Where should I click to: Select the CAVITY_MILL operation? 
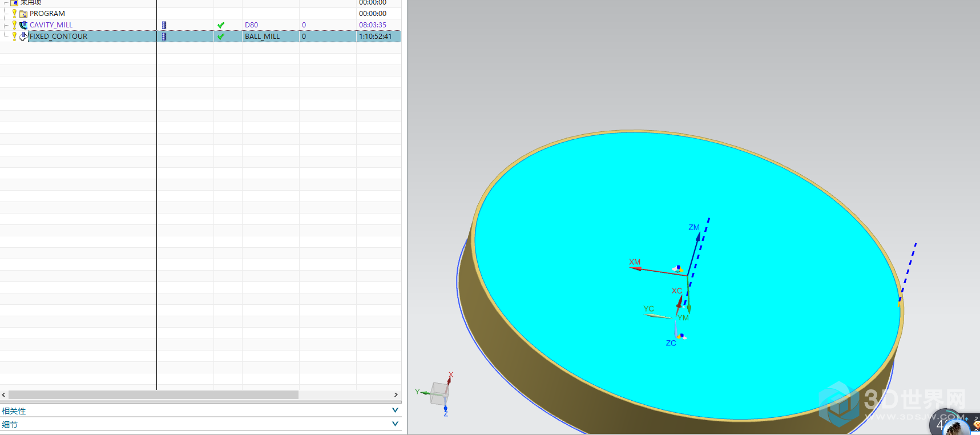click(x=51, y=25)
